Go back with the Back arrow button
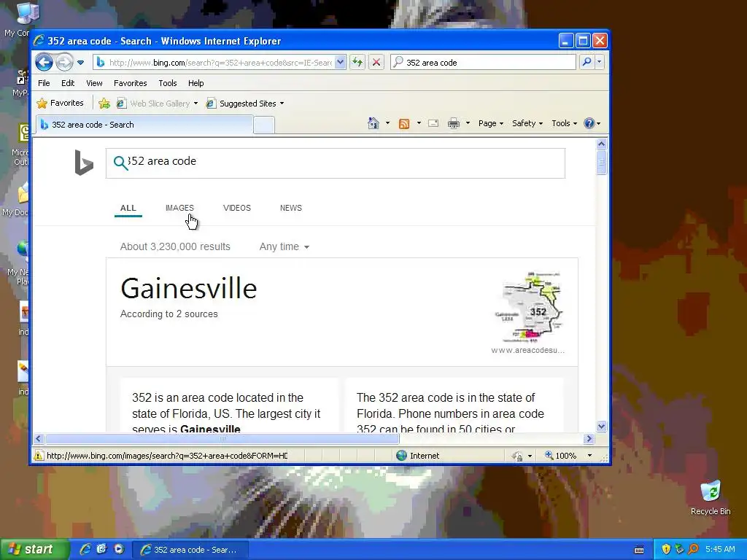 [x=44, y=62]
